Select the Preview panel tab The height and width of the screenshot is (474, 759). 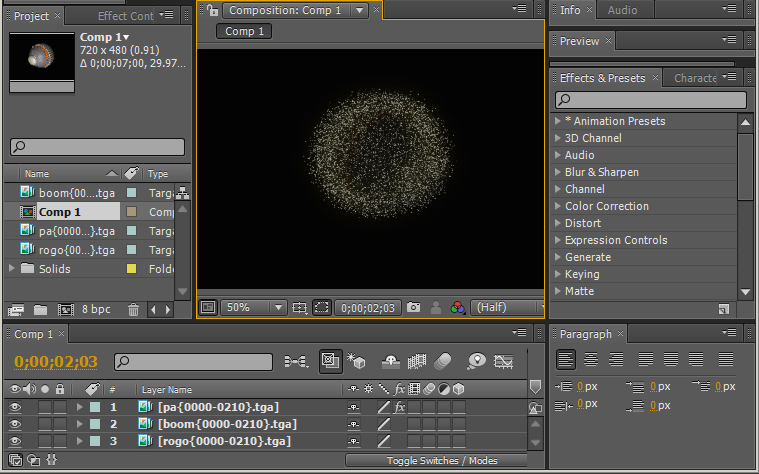tap(579, 41)
